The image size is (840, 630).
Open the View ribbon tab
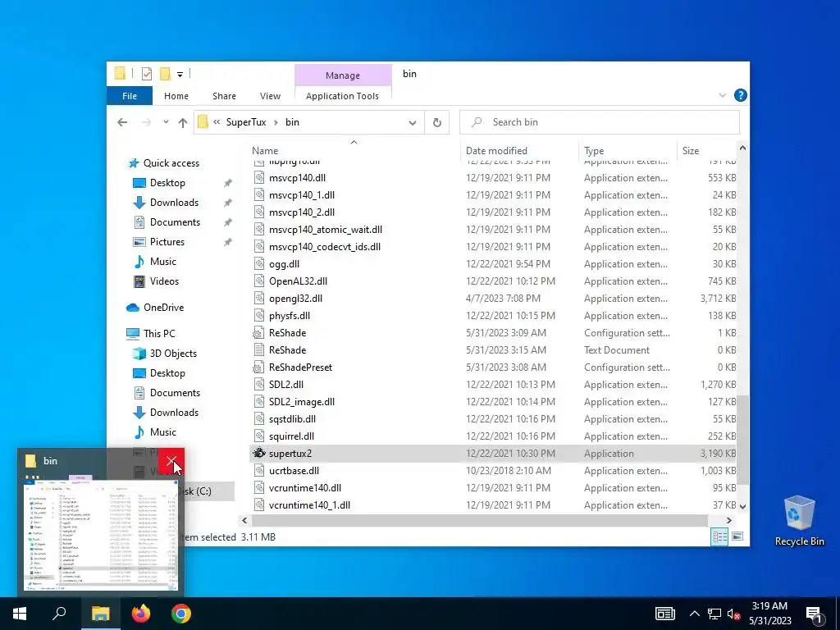click(270, 96)
